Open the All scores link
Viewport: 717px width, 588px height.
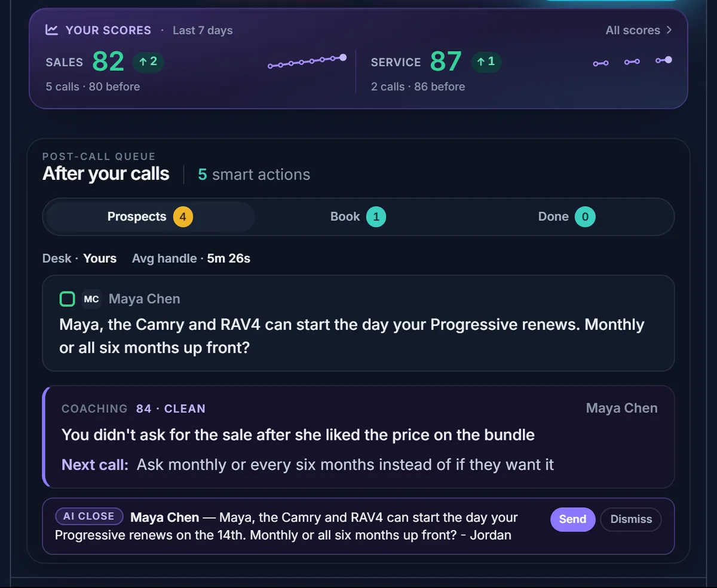[x=638, y=30]
